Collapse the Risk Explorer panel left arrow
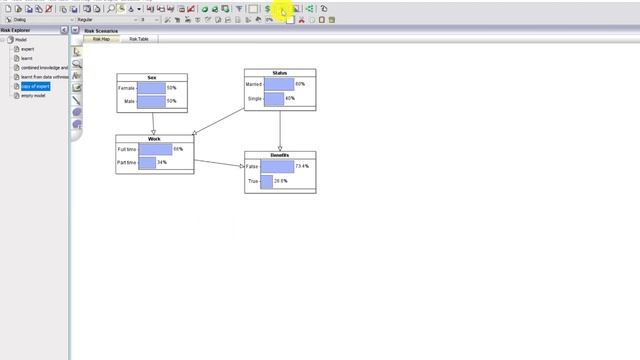The height and width of the screenshot is (360, 640). (64, 30)
